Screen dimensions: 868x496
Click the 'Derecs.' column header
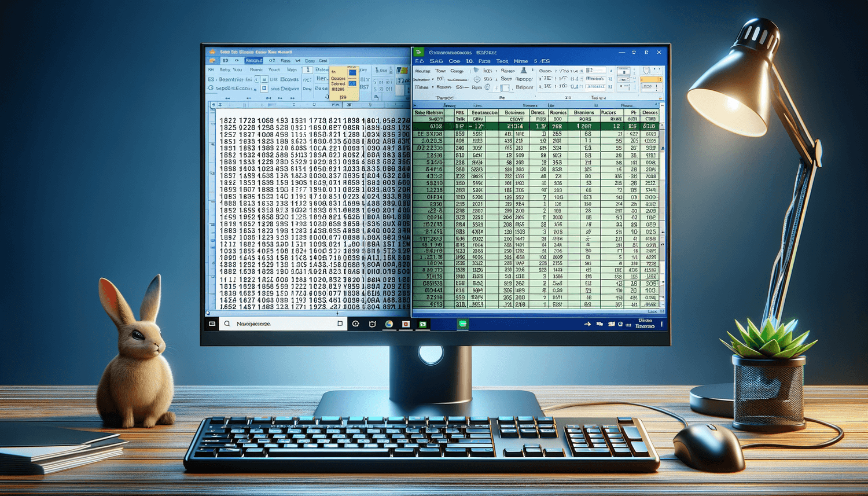click(x=538, y=112)
